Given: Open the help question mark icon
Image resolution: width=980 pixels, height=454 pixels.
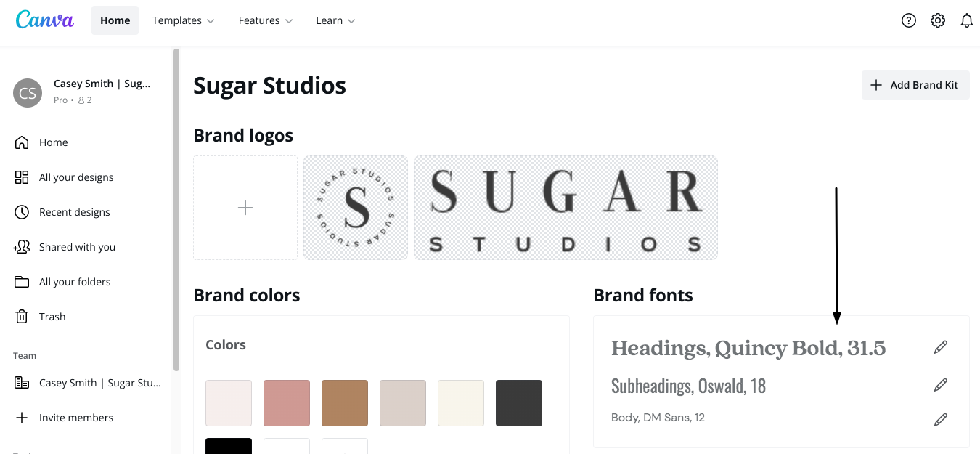Looking at the screenshot, I should coord(909,20).
